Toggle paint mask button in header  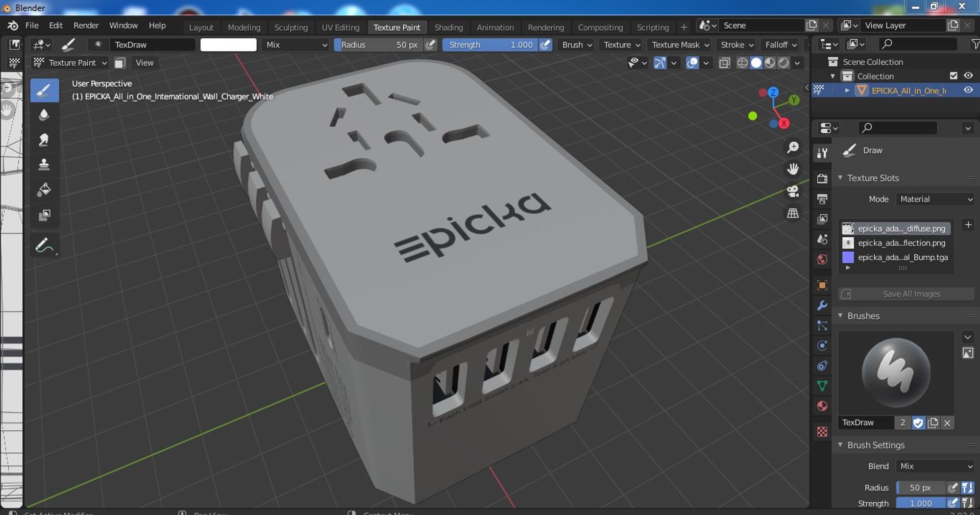[120, 63]
